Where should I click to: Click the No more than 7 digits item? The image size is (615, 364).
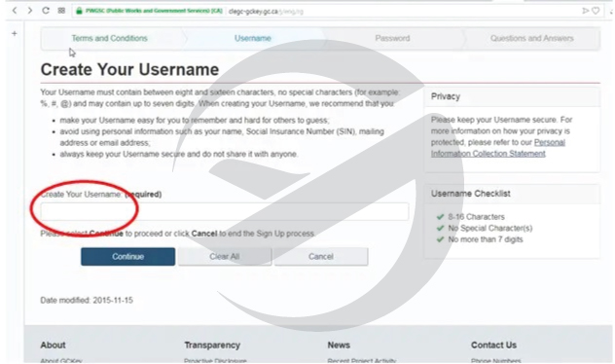[x=480, y=239]
